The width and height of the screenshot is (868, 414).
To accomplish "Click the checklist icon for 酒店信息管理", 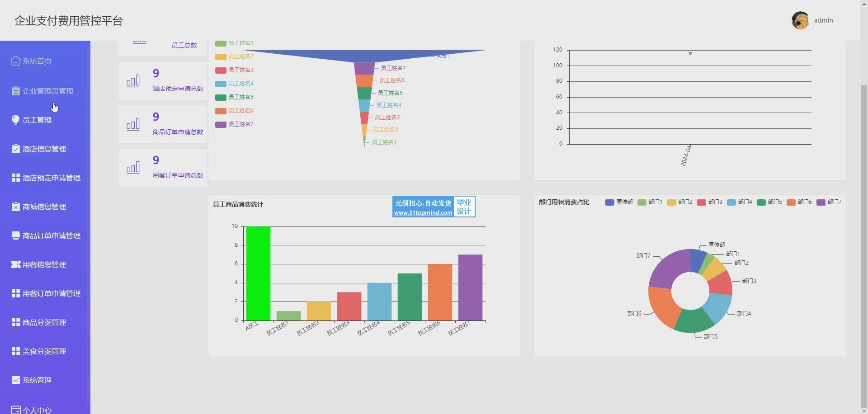I will 16,149.
